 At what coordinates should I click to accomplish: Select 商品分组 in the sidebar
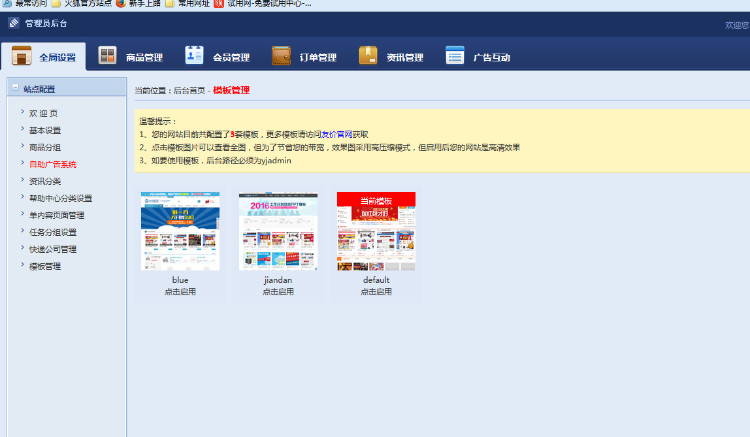[x=45, y=147]
